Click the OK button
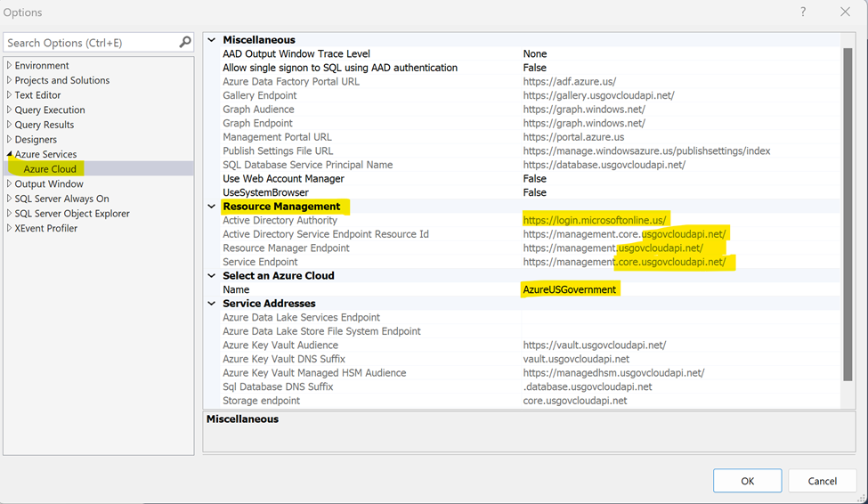This screenshot has height=504, width=868. pos(747,481)
